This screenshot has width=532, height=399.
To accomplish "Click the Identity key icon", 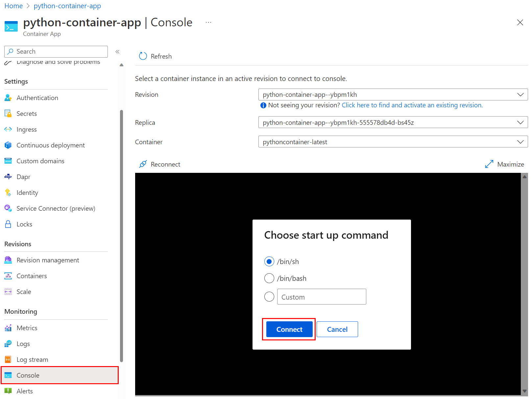I will click(8, 193).
